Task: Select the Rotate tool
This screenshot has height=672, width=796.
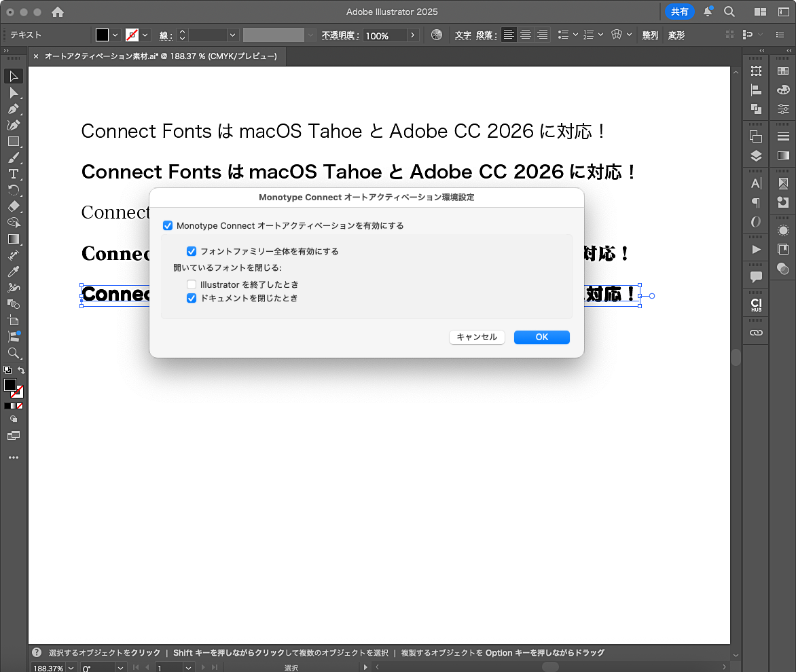Action: 14,190
